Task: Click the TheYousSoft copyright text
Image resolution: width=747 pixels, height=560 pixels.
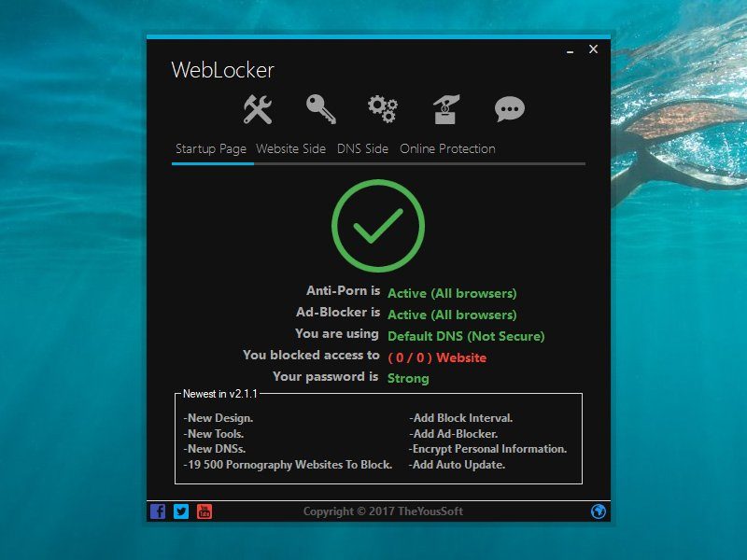Action: pos(383,511)
